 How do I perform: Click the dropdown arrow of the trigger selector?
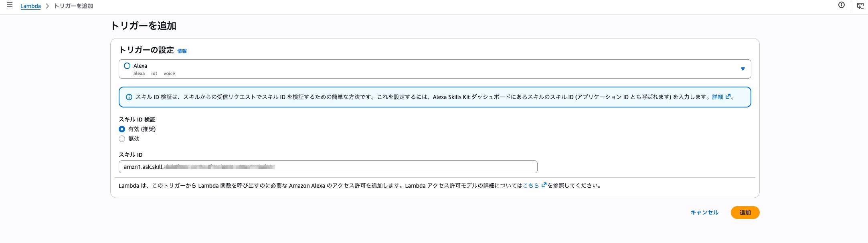tap(743, 69)
